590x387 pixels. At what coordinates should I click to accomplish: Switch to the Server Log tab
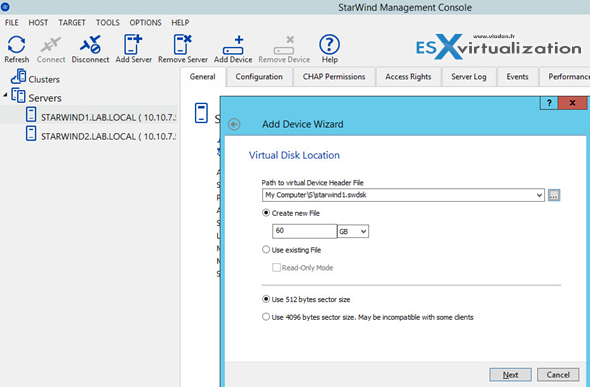click(x=469, y=77)
